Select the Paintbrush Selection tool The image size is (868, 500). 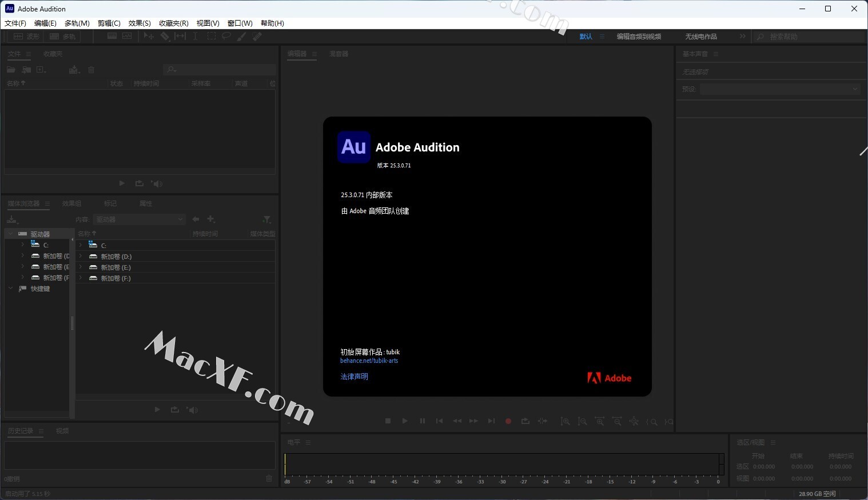point(242,36)
